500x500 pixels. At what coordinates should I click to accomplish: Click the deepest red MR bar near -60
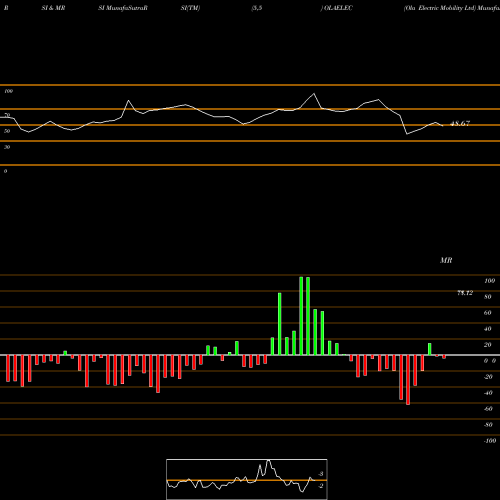[408, 380]
